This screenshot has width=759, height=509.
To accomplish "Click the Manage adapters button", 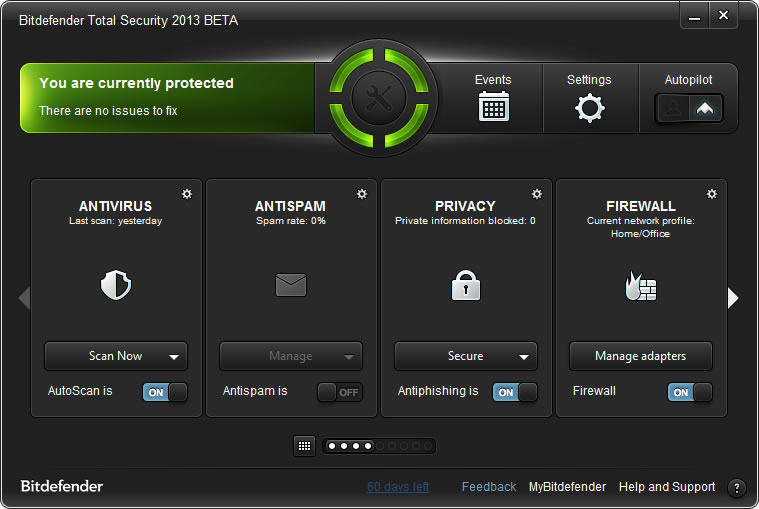I will [641, 356].
